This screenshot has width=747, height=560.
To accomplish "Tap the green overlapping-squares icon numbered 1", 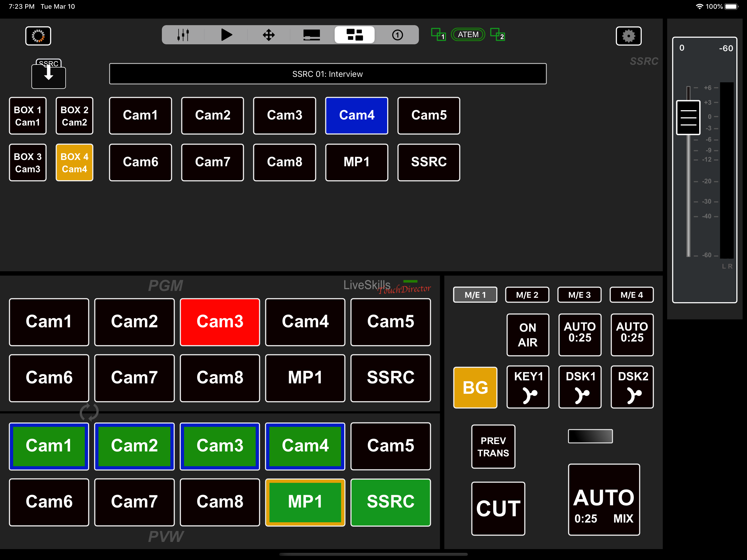I will (438, 34).
